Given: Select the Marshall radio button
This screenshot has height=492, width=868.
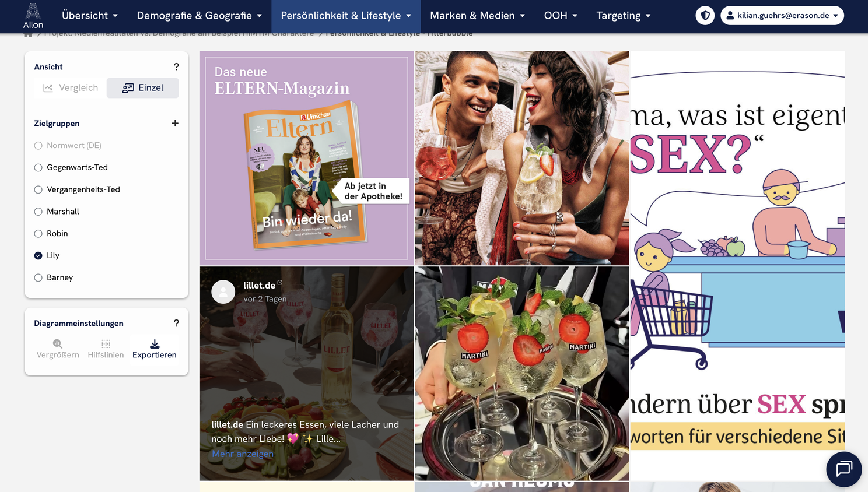Looking at the screenshot, I should pyautogui.click(x=38, y=212).
